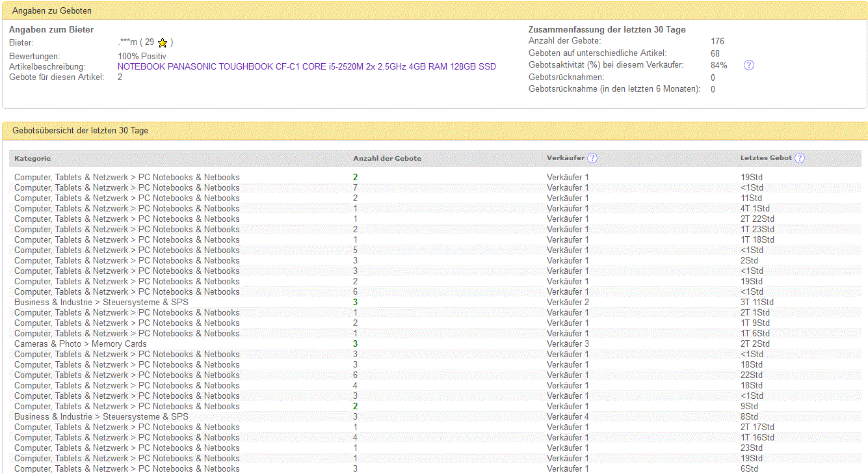Click the 3T 11Std last bid time
The height and width of the screenshot is (473, 868).
[757, 302]
